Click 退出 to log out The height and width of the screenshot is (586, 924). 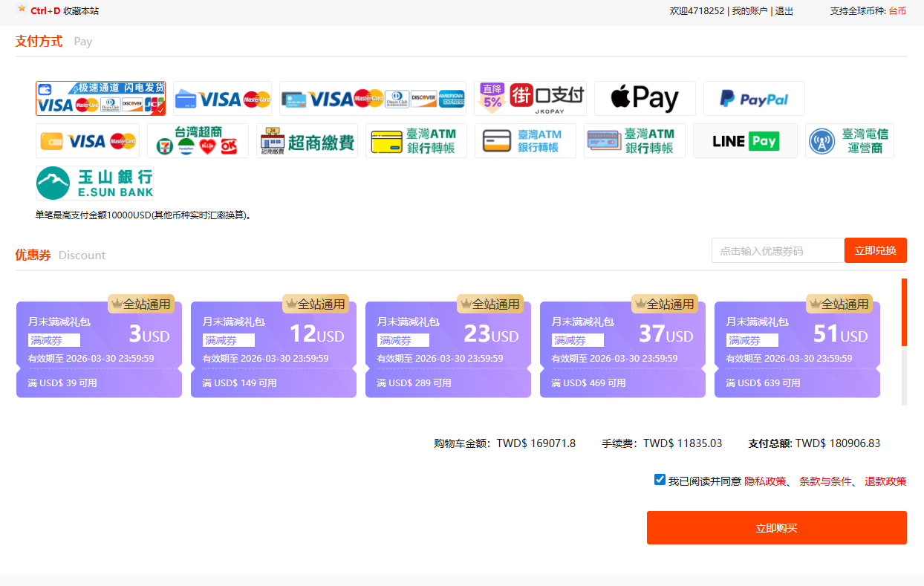coord(784,11)
